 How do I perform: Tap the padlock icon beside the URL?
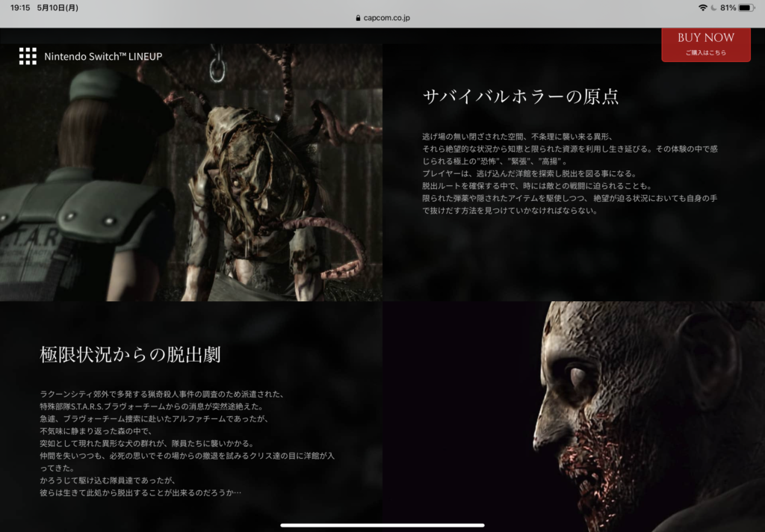coord(359,18)
